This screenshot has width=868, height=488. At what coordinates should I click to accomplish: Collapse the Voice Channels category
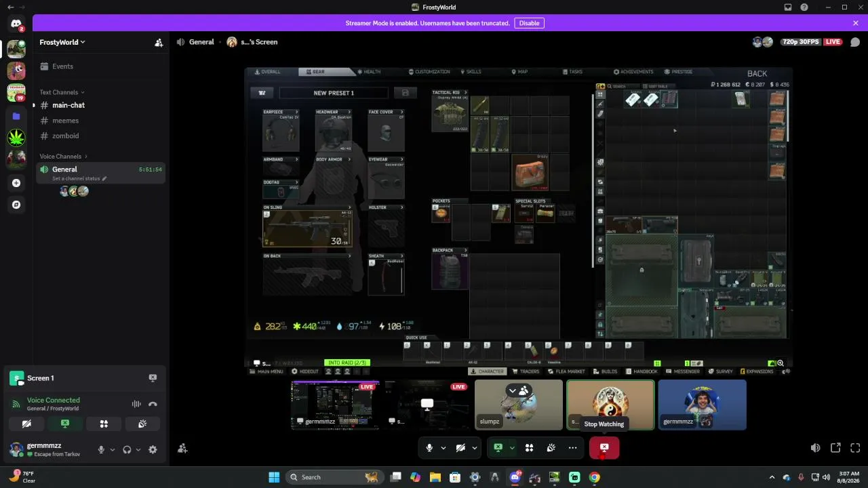(x=64, y=157)
